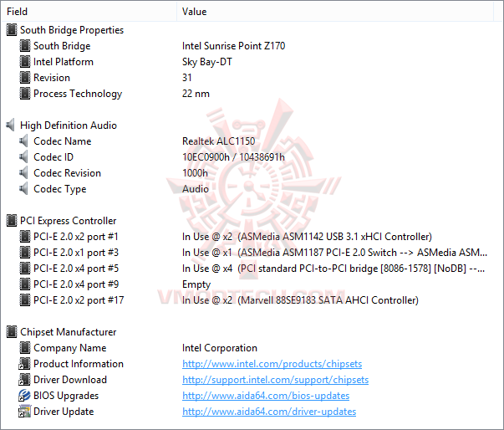
Task: Select the Codec Name field label
Action: pos(63,141)
